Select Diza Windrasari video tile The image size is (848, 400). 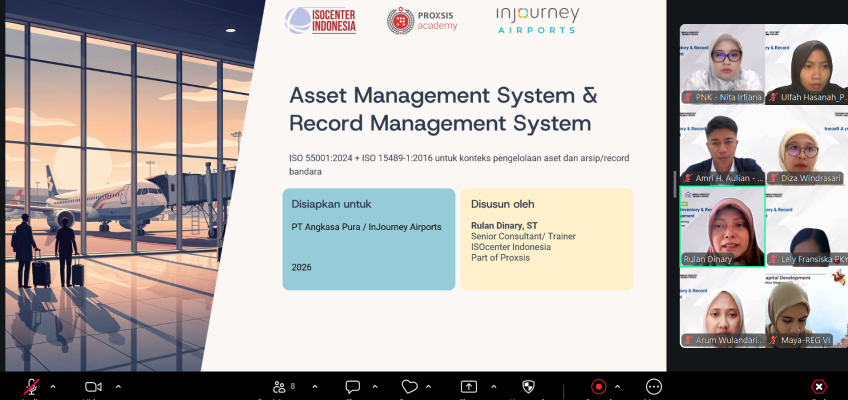[807, 145]
